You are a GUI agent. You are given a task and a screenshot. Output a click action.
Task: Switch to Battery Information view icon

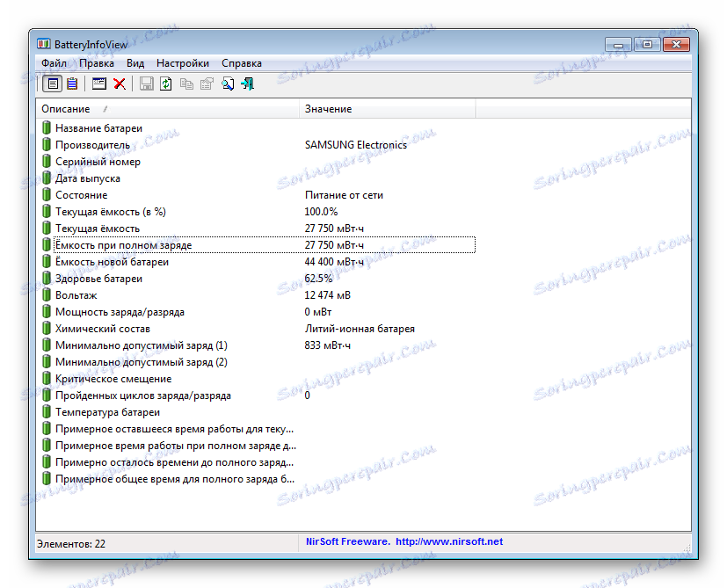[x=53, y=83]
